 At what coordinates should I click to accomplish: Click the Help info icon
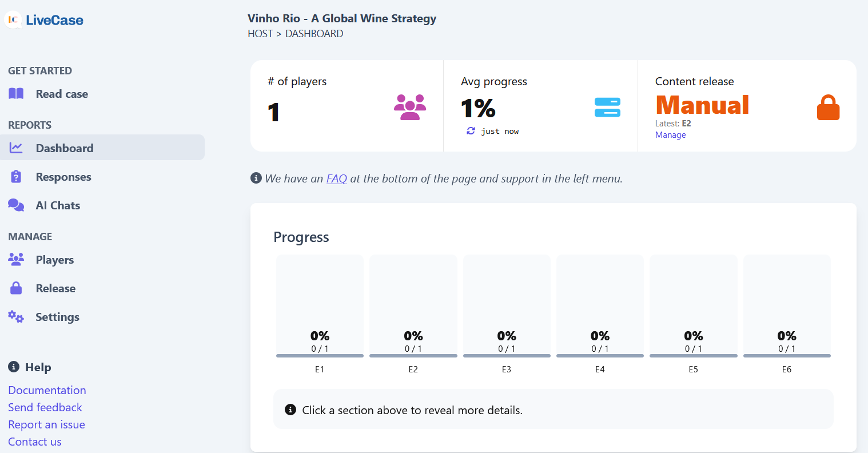13,367
